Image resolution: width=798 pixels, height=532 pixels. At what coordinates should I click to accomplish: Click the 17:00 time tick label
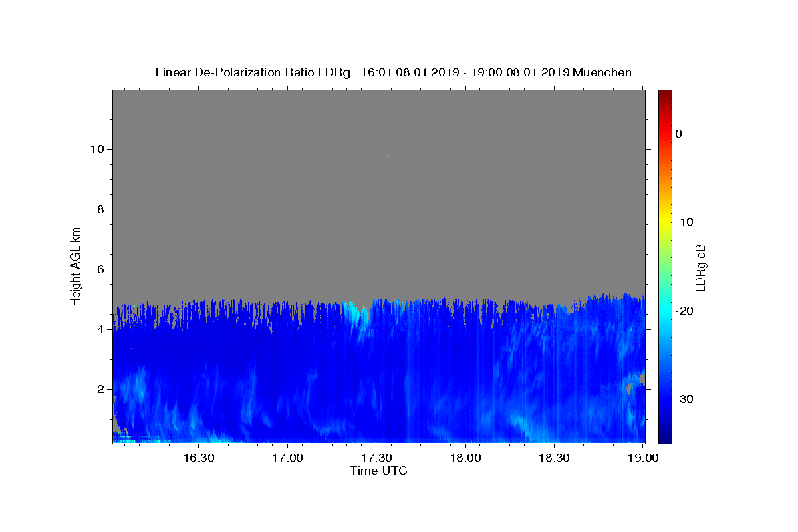click(x=287, y=458)
